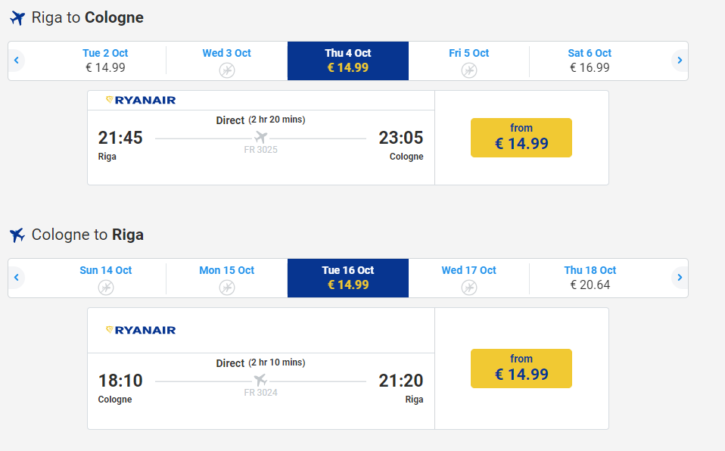The height and width of the screenshot is (451, 725).
Task: Click no-flight icon under Fri 5 Oct
Action: [469, 70]
